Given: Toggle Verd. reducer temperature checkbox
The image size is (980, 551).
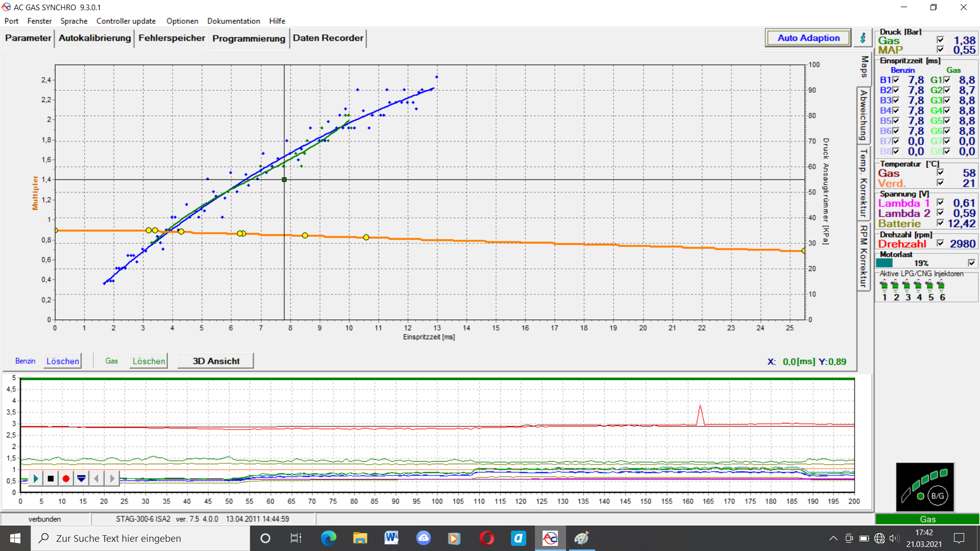Looking at the screenshot, I should coord(940,183).
